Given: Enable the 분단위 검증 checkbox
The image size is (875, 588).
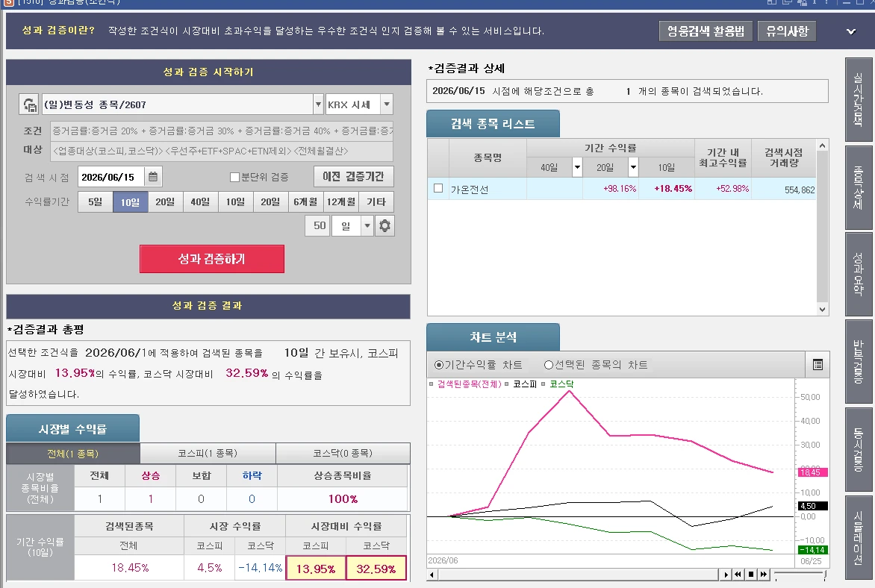Looking at the screenshot, I should coord(234,177).
